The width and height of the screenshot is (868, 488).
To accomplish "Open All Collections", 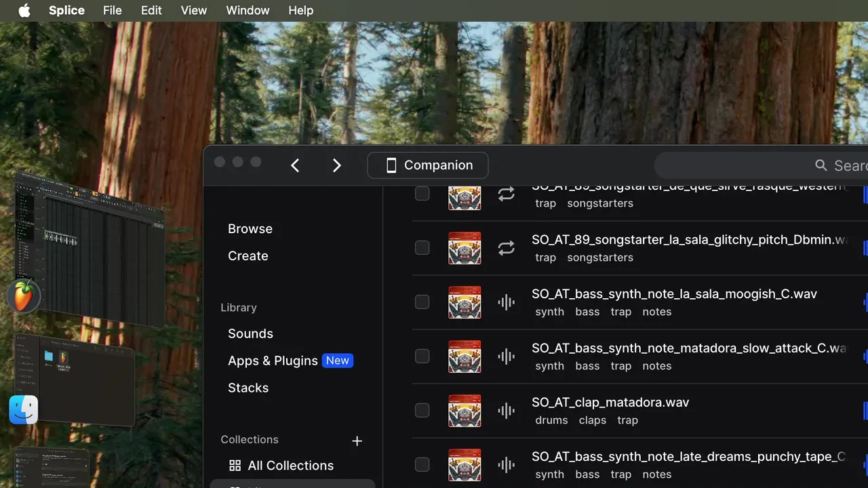I will point(291,466).
